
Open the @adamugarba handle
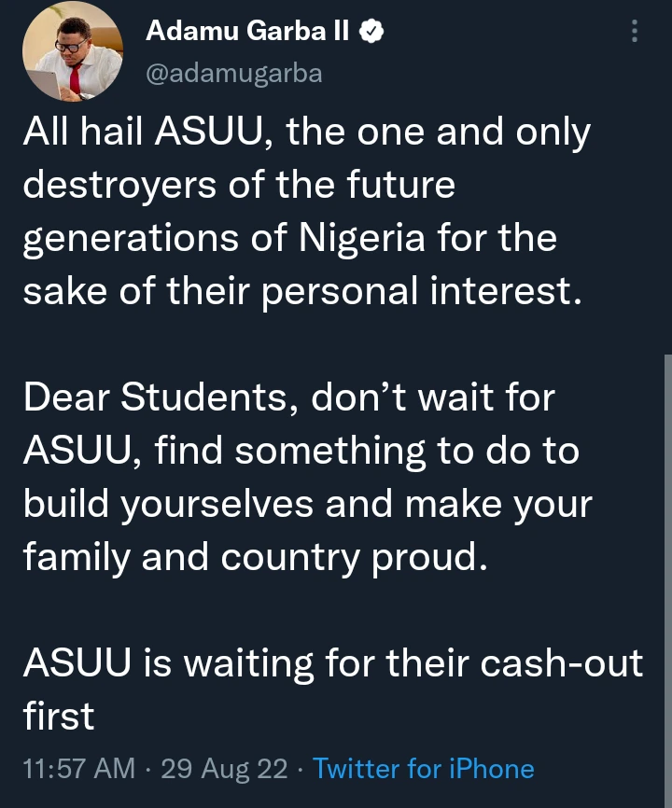234,75
